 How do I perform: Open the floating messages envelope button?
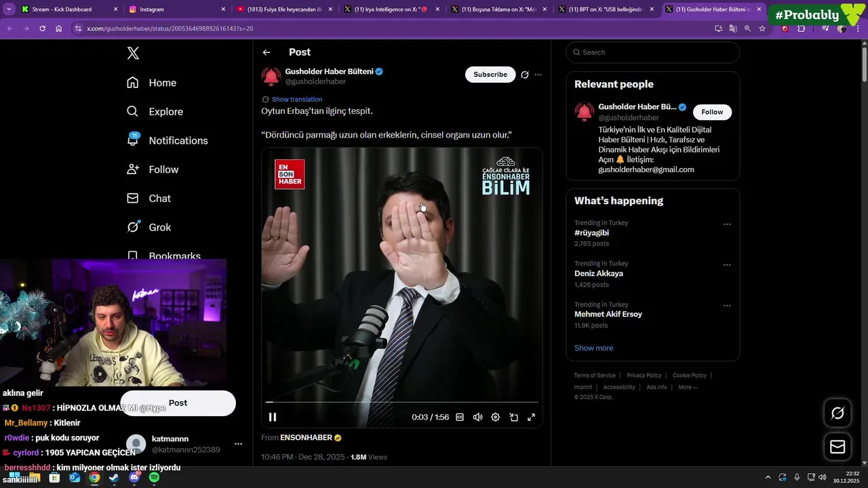(x=837, y=447)
